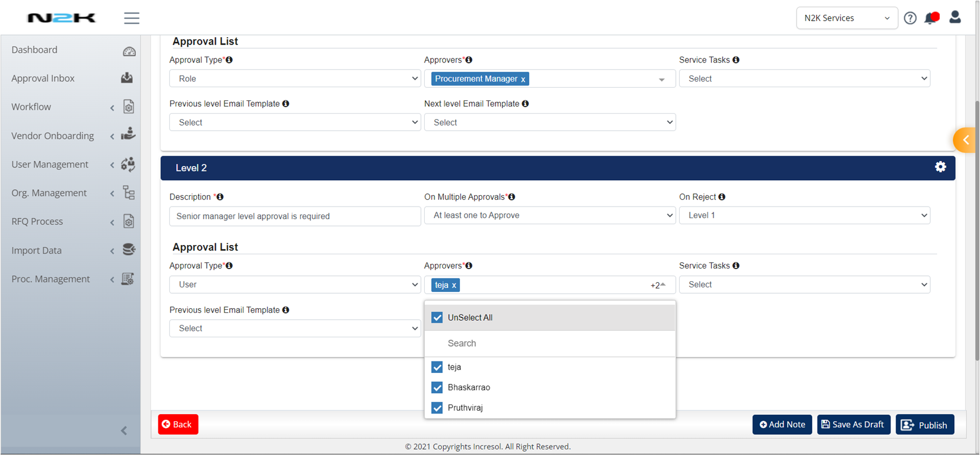Open Approval Inbox from sidebar
980x455 pixels.
coord(43,79)
